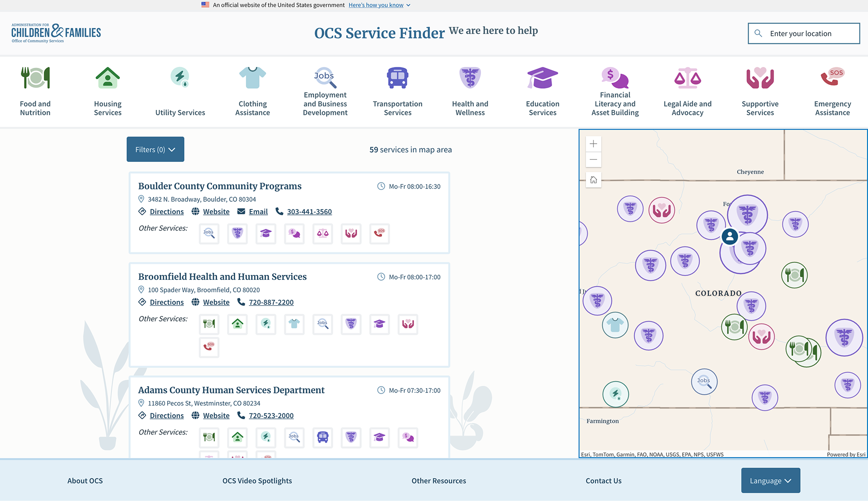Zoom out on the map

coord(594,160)
